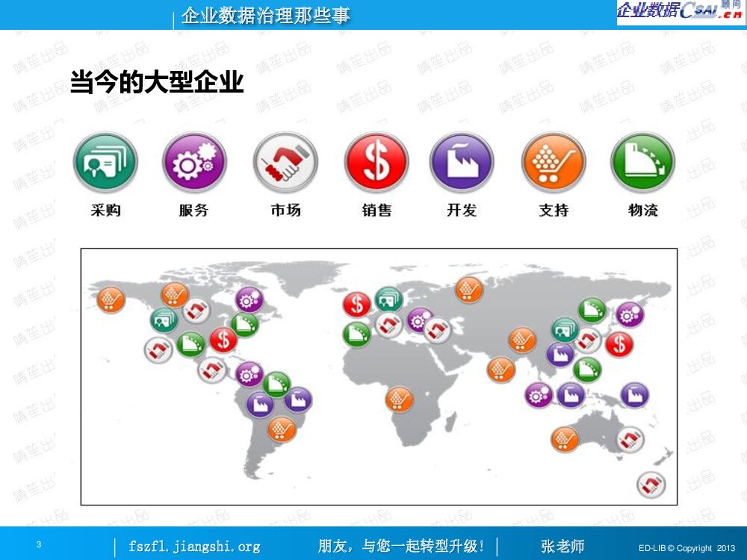The width and height of the screenshot is (747, 560).
Task: Select the teal procurement icon over China
Action: 565,331
